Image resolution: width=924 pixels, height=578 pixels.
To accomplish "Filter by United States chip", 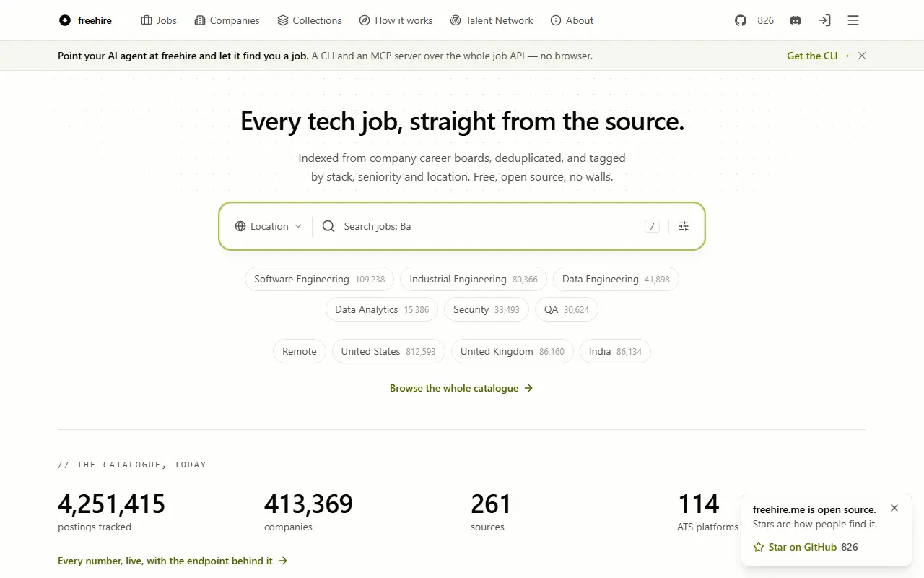I will point(388,351).
